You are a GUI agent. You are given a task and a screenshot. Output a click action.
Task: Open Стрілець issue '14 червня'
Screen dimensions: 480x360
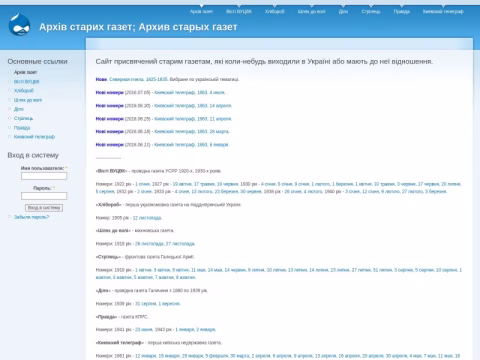coord(235,270)
